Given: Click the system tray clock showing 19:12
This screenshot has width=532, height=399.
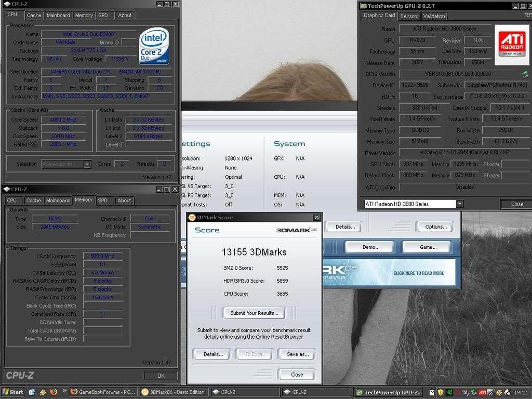Looking at the screenshot, I should click(x=520, y=393).
